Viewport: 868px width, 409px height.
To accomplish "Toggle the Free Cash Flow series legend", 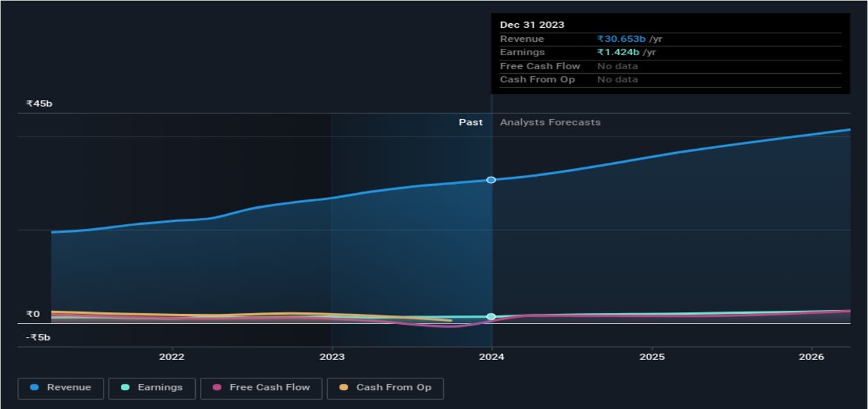I will point(261,388).
